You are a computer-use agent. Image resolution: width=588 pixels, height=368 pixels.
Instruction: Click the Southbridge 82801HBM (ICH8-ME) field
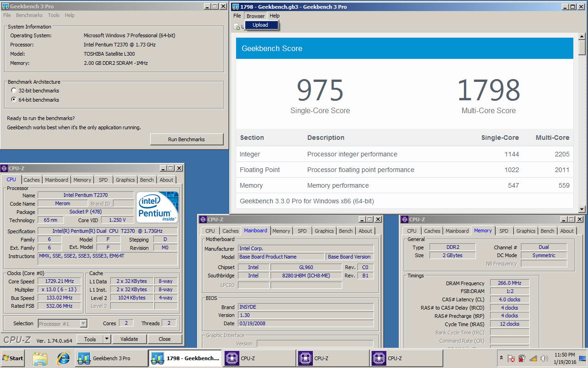tap(306, 276)
